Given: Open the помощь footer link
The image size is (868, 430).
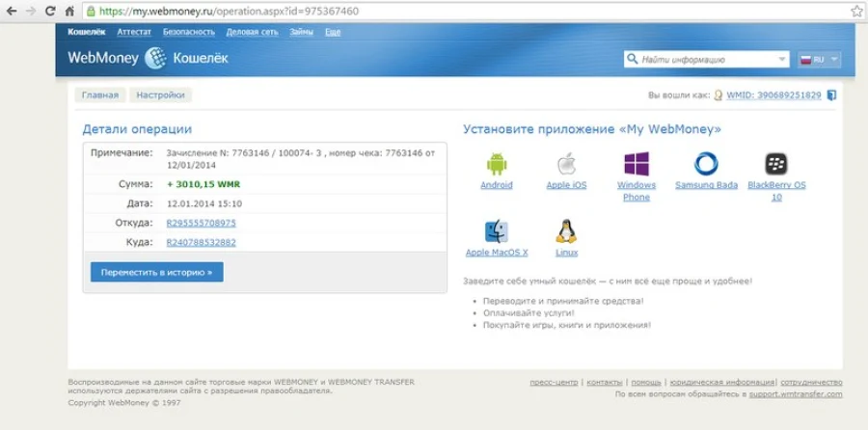Looking at the screenshot, I should [646, 383].
